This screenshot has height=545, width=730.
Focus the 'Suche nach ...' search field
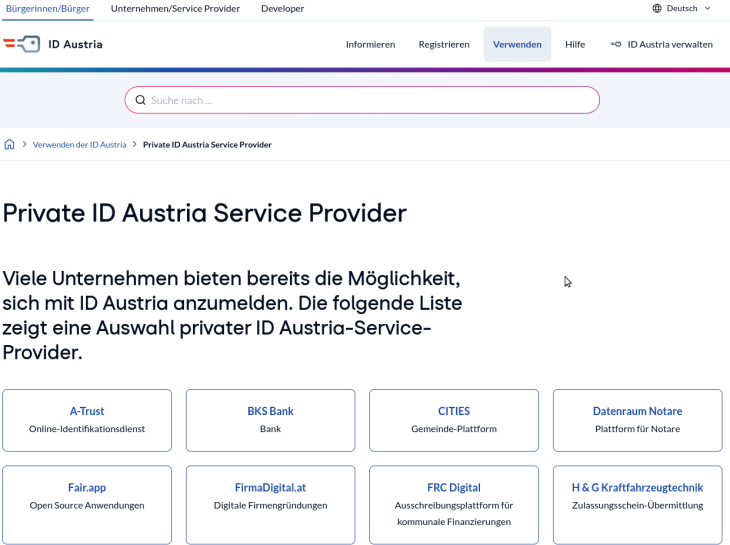pos(370,100)
